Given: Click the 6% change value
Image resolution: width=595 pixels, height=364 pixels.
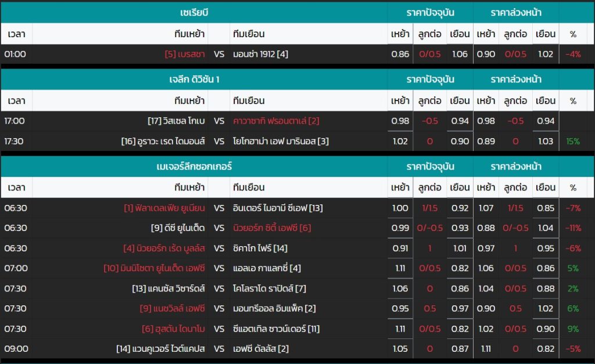Looking at the screenshot, I should [x=573, y=308].
